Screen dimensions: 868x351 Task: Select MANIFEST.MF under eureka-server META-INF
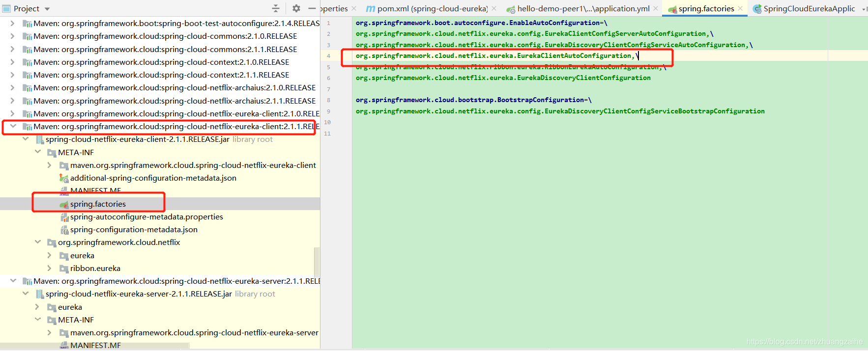tap(95, 345)
